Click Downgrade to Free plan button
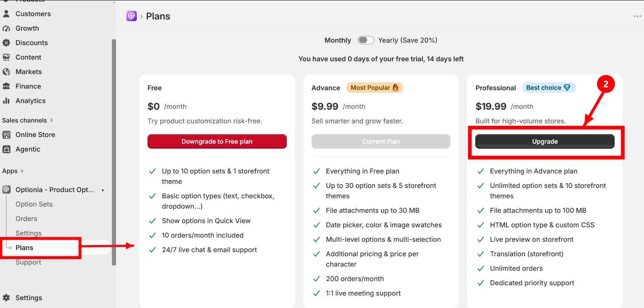644x308 pixels. 217,141
